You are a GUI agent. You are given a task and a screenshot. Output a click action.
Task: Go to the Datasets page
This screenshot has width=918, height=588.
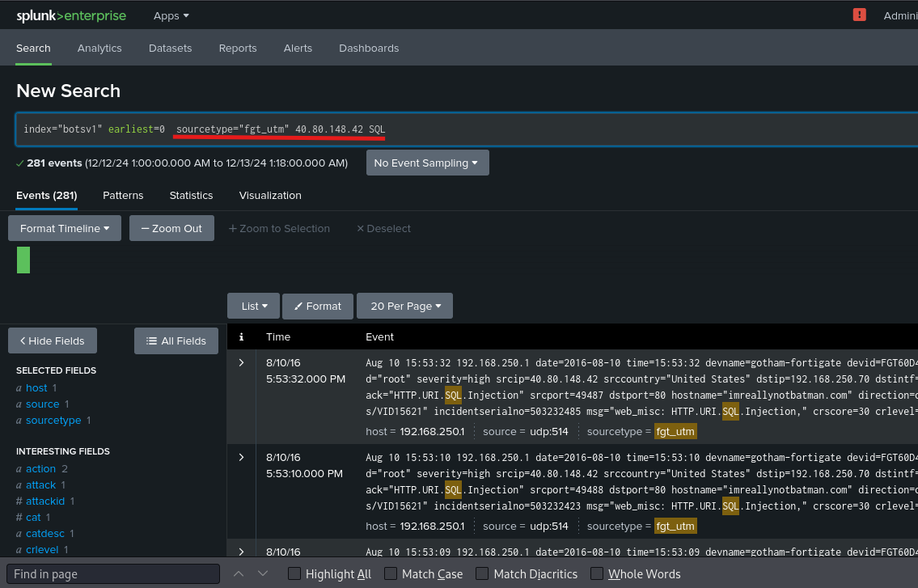tap(171, 48)
